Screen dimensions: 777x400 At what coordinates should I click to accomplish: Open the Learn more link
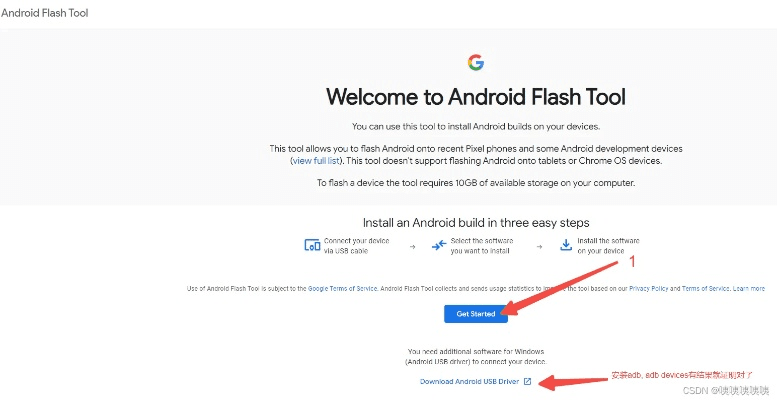749,288
